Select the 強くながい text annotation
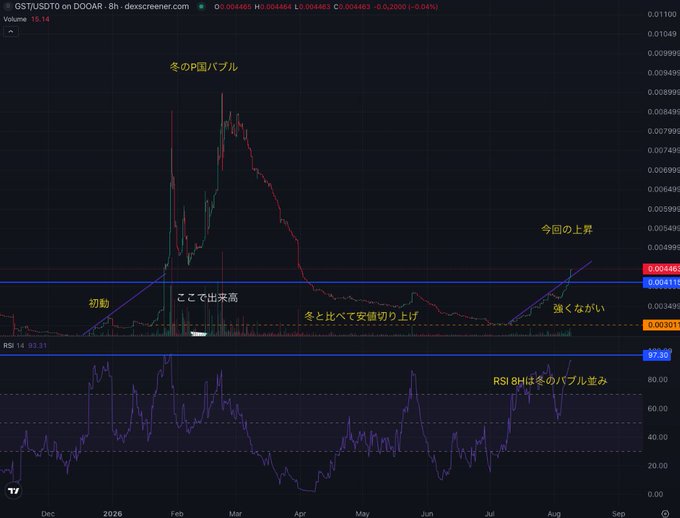The width and height of the screenshot is (680, 518). tap(579, 308)
